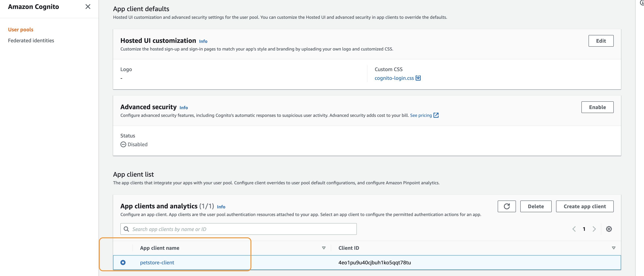The width and height of the screenshot is (644, 276).
Task: Click the App client list heading
Action: pos(133,174)
